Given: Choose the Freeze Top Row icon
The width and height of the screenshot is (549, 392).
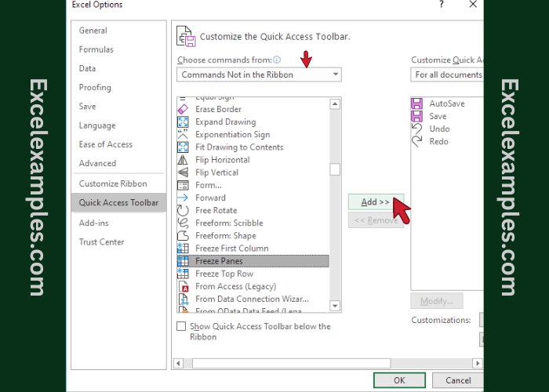Looking at the screenshot, I should click(183, 274).
